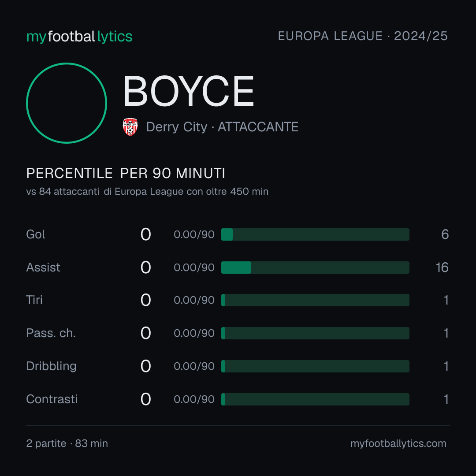Click the myfootballytics logo

point(79,37)
